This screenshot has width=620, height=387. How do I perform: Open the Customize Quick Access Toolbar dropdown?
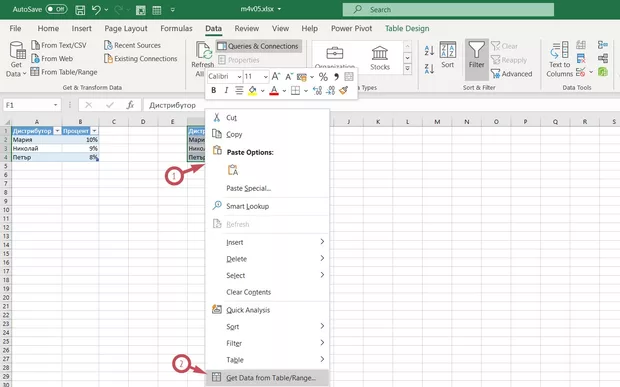tap(173, 10)
